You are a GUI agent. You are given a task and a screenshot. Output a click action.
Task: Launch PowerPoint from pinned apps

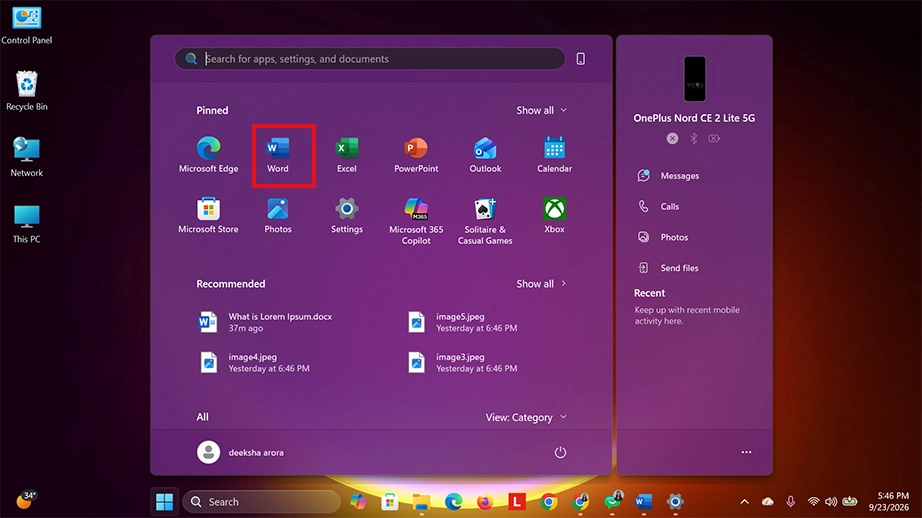tap(416, 155)
